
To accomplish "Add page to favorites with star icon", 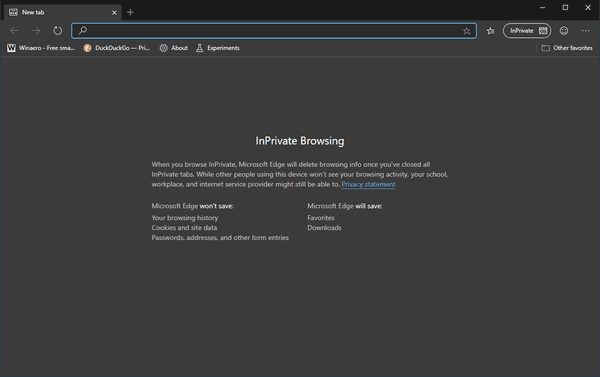I will (x=466, y=31).
